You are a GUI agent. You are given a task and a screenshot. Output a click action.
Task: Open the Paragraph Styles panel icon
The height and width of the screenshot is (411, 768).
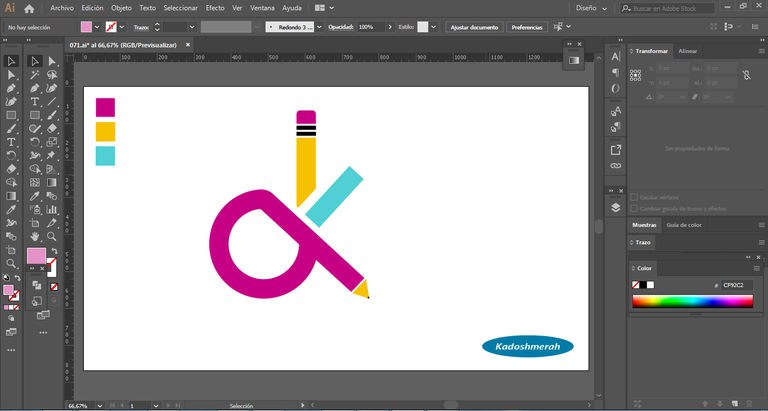[616, 127]
